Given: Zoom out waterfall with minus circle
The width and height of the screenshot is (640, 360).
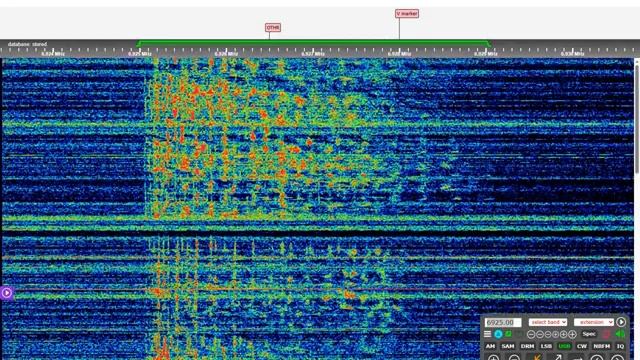Looking at the screenshot, I should click(x=514, y=358).
